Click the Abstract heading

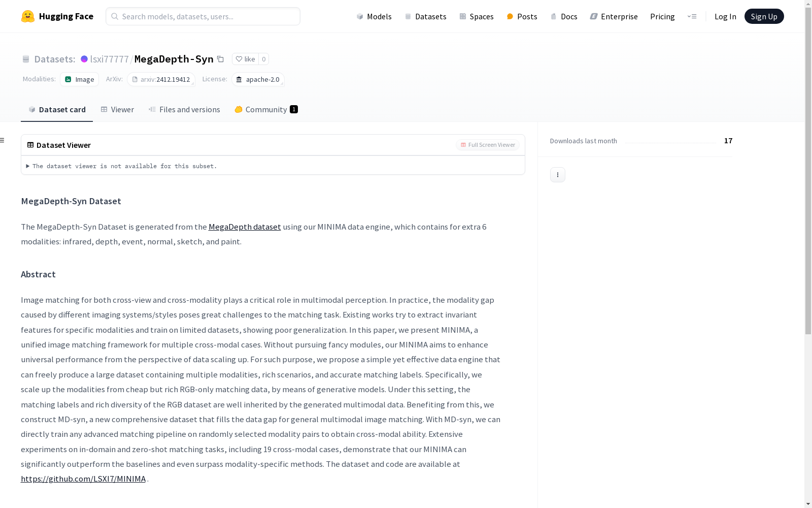click(x=38, y=274)
